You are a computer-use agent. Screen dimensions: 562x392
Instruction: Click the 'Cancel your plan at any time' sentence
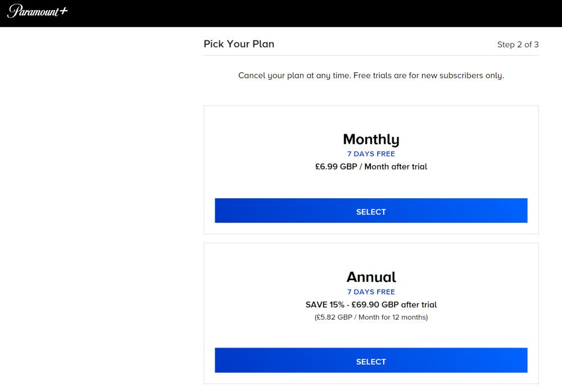pos(294,75)
